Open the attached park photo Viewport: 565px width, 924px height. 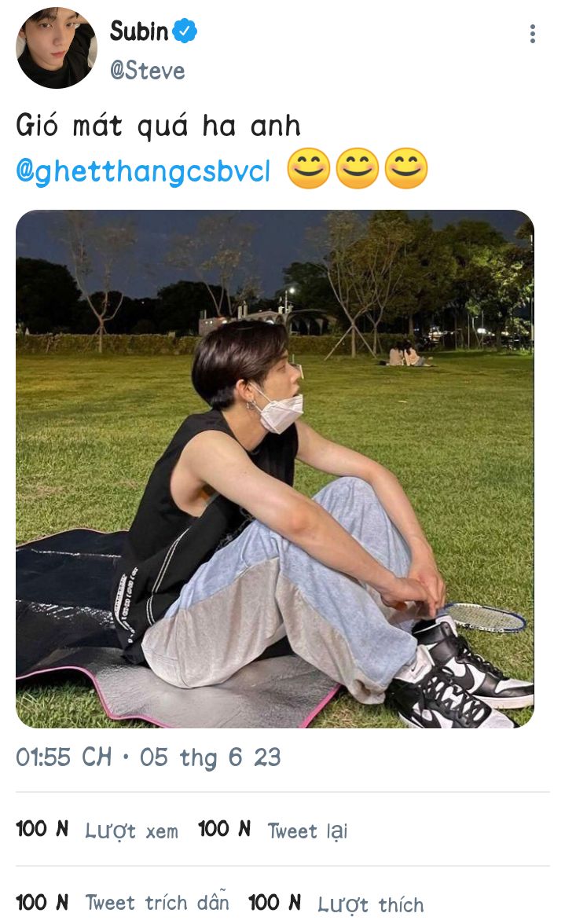click(274, 468)
